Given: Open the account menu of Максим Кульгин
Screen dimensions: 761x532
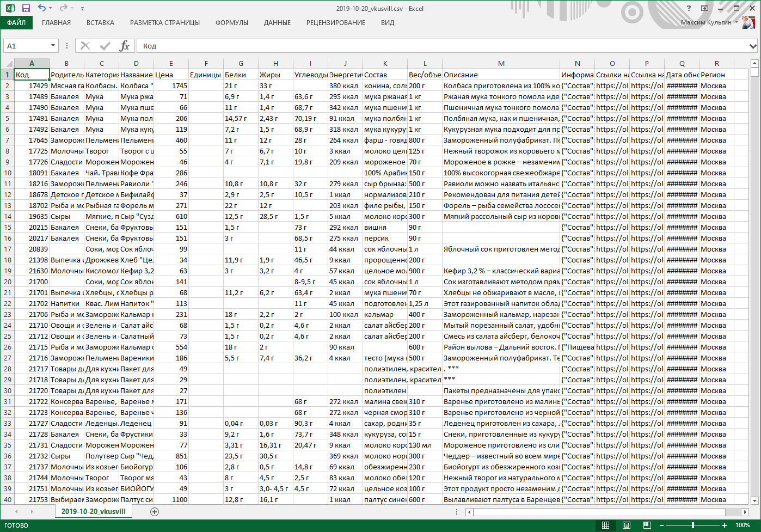Looking at the screenshot, I should [x=709, y=22].
